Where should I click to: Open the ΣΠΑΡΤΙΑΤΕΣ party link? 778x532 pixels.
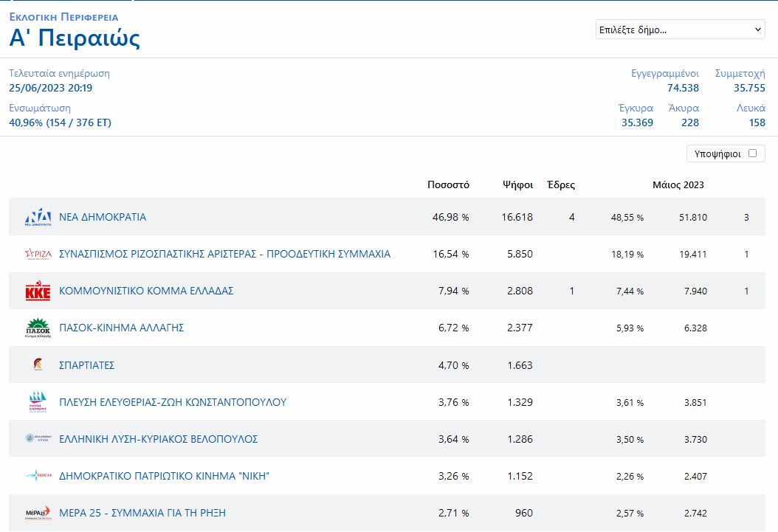86,365
